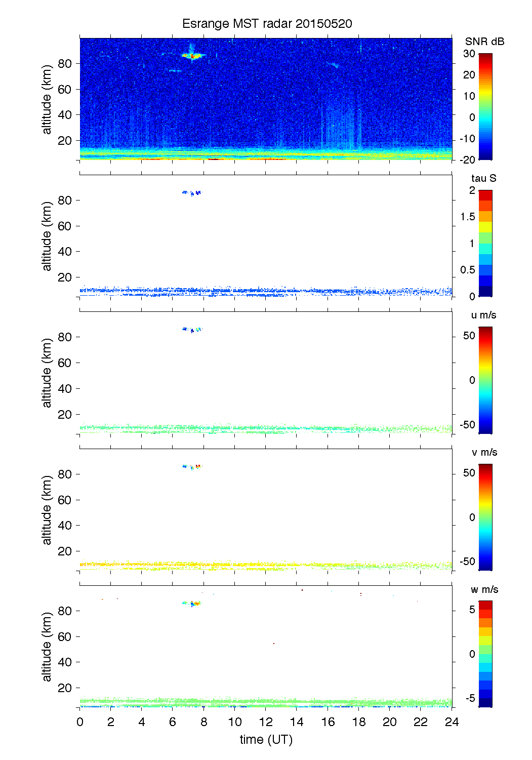The width and height of the screenshot is (532, 760).
Task: Click the 'time (UT)' x-axis label
Action: pos(266,740)
